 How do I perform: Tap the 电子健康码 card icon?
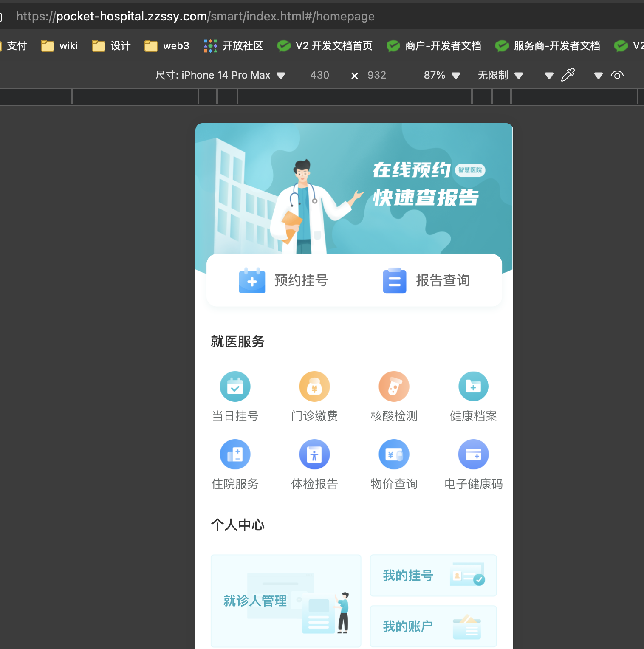coord(473,454)
